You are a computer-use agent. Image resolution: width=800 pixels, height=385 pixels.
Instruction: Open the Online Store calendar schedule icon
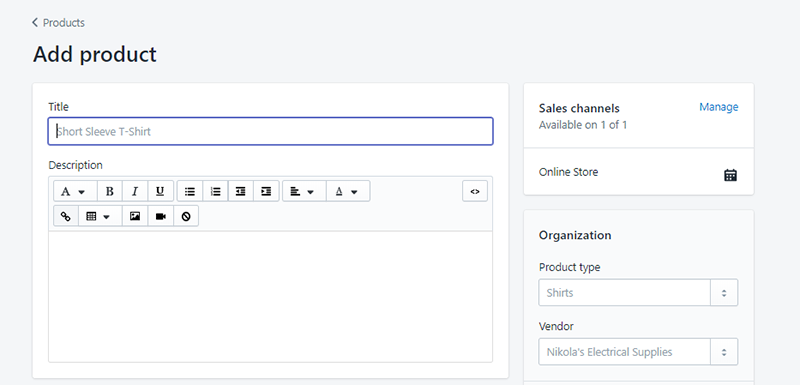[x=731, y=175]
